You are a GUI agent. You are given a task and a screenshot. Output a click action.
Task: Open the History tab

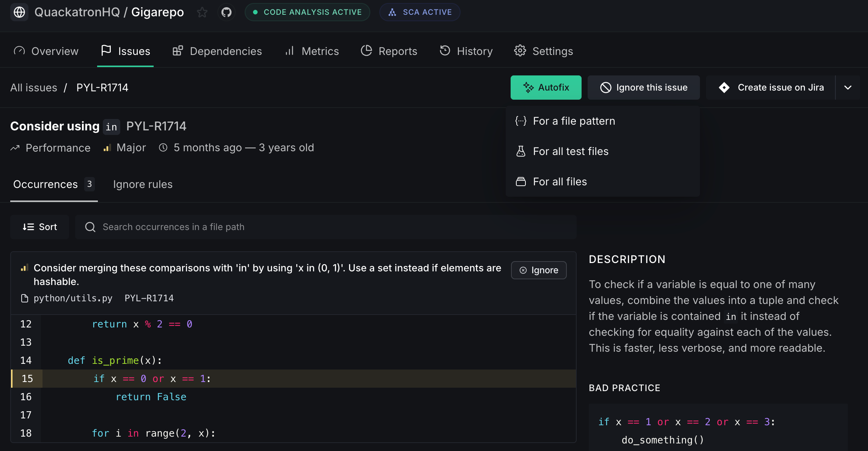466,51
